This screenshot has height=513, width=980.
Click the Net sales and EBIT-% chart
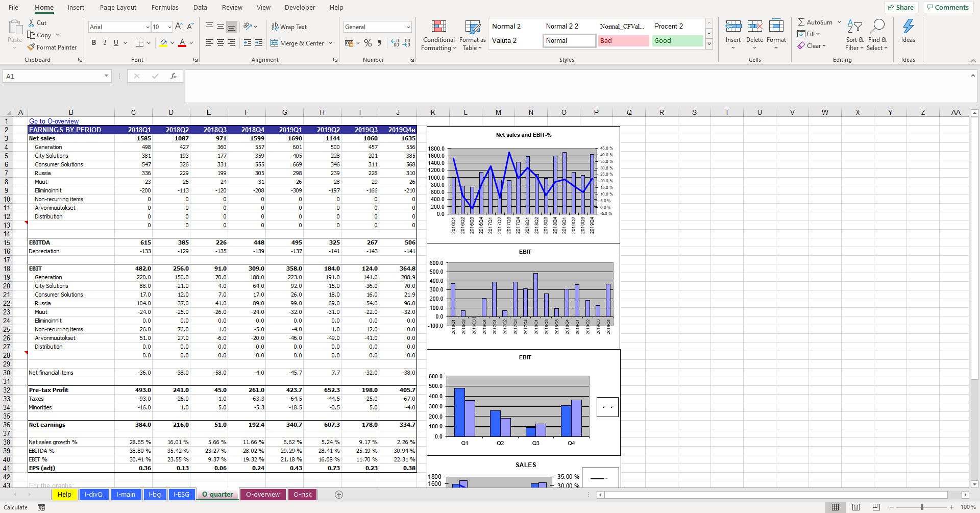click(523, 184)
